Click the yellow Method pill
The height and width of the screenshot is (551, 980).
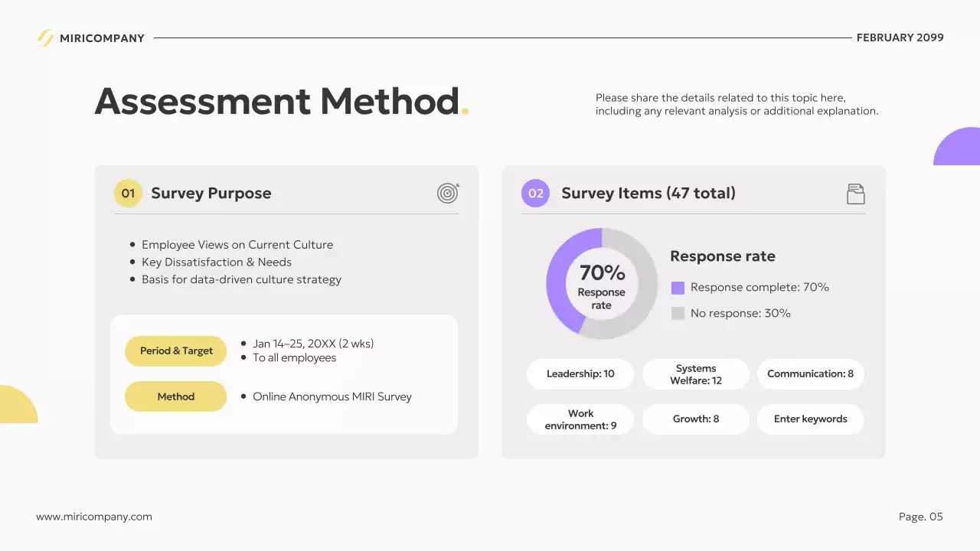coord(176,396)
